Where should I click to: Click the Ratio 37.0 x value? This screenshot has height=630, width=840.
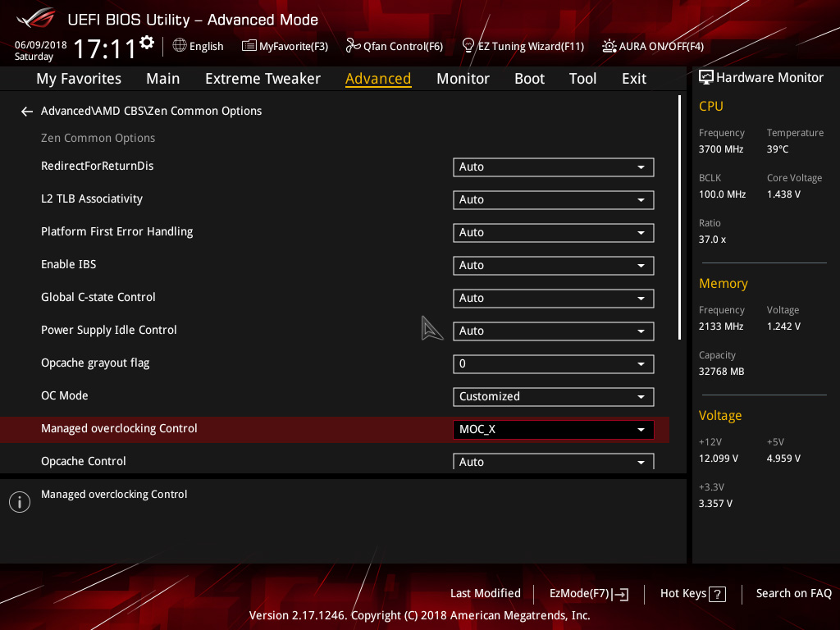(712, 240)
